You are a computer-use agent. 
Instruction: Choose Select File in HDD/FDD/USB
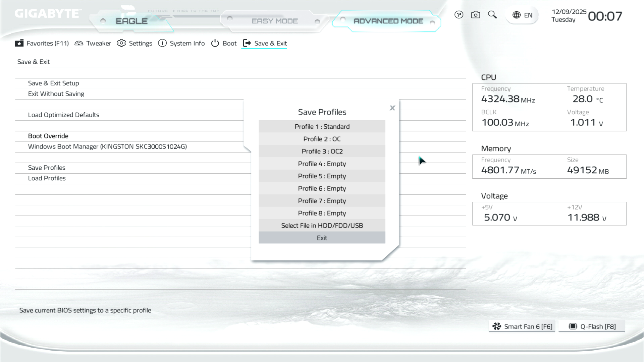pos(322,226)
